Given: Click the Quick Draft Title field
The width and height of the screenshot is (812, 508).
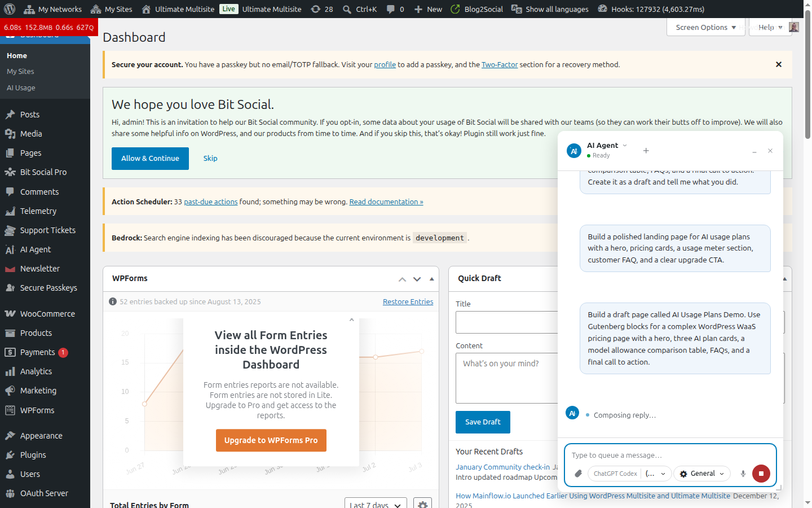Looking at the screenshot, I should 506,322.
